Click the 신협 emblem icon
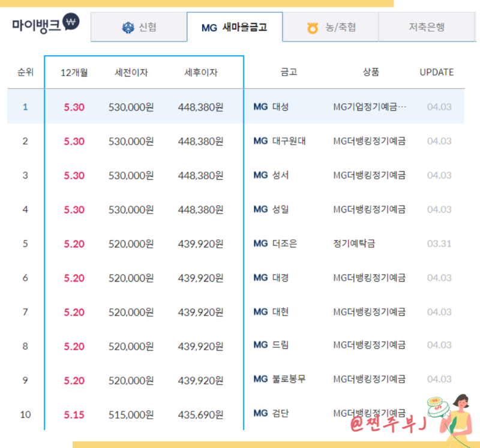480x448 pixels. [x=128, y=28]
